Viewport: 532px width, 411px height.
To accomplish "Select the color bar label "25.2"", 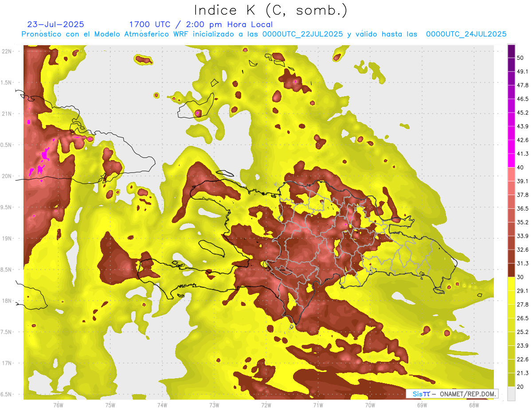I will 523,332.
